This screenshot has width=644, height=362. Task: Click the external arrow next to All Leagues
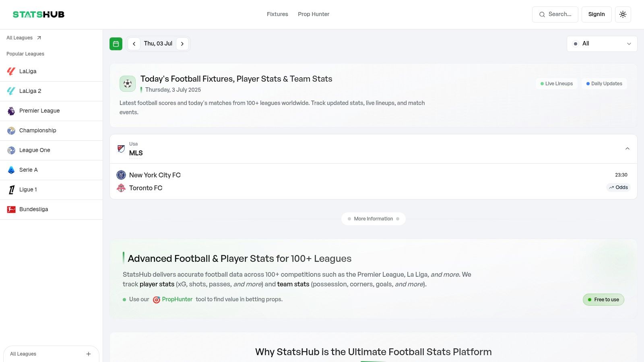point(39,38)
